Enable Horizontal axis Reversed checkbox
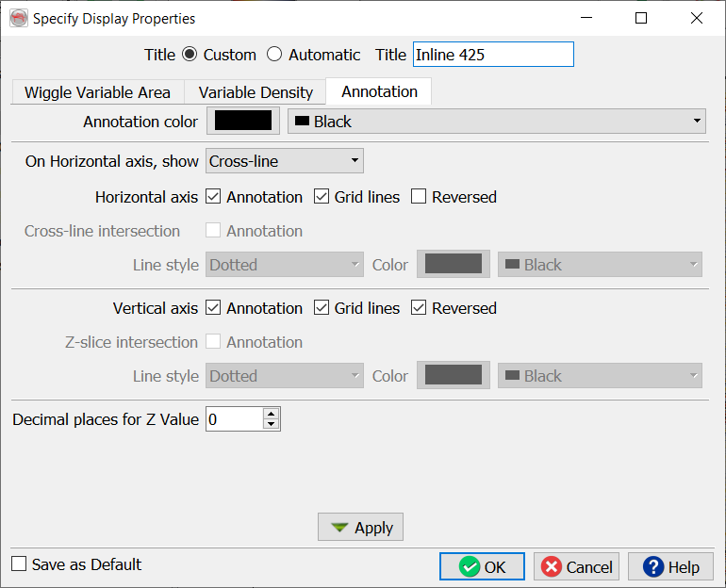 (x=419, y=197)
